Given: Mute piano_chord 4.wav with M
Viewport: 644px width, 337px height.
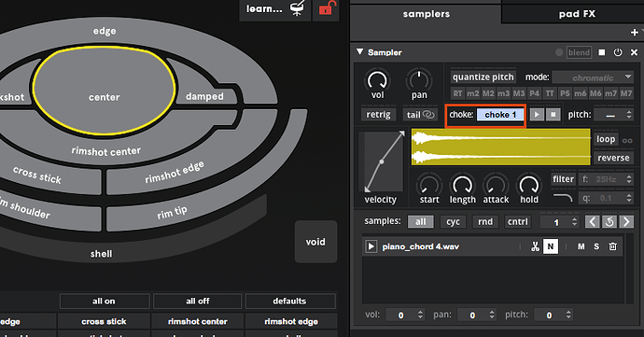Looking at the screenshot, I should pyautogui.click(x=581, y=246).
